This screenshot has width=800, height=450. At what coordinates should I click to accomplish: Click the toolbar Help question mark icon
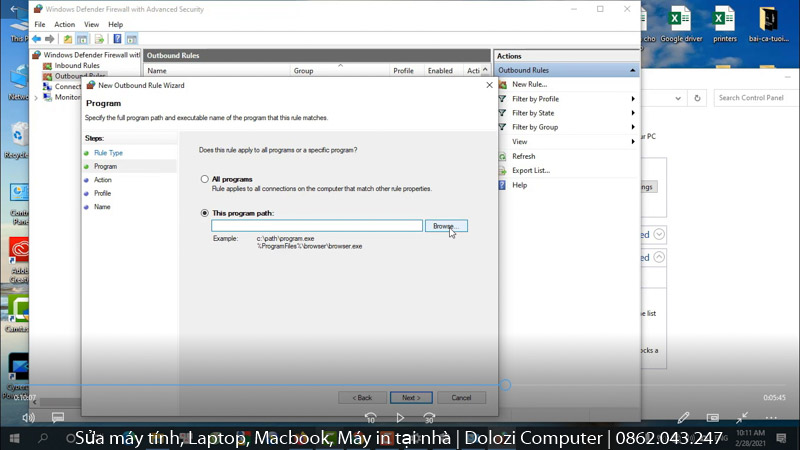tap(115, 39)
